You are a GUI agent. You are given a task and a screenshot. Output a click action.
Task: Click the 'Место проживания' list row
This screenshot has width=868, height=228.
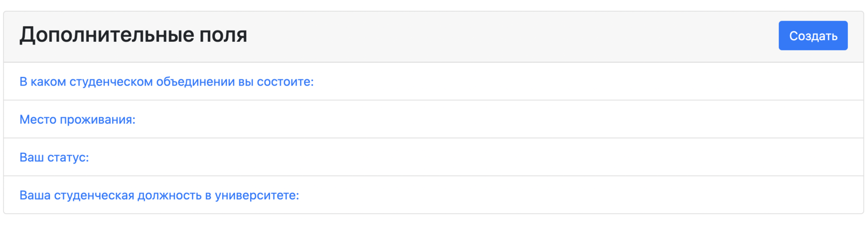point(517,119)
